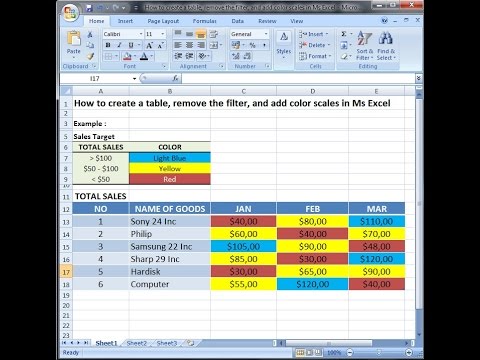Toggle Align Text Left
This screenshot has width=480, height=360.
tap(178, 45)
